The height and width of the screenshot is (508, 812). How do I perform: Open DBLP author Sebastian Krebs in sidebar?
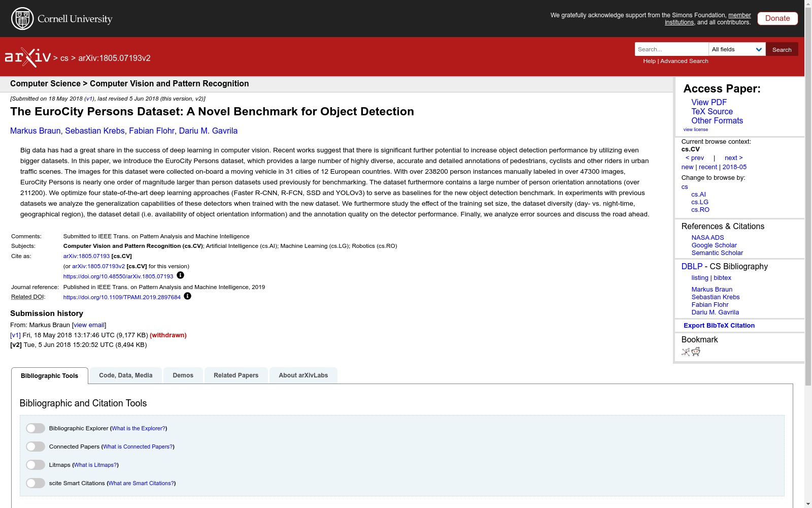(x=716, y=297)
